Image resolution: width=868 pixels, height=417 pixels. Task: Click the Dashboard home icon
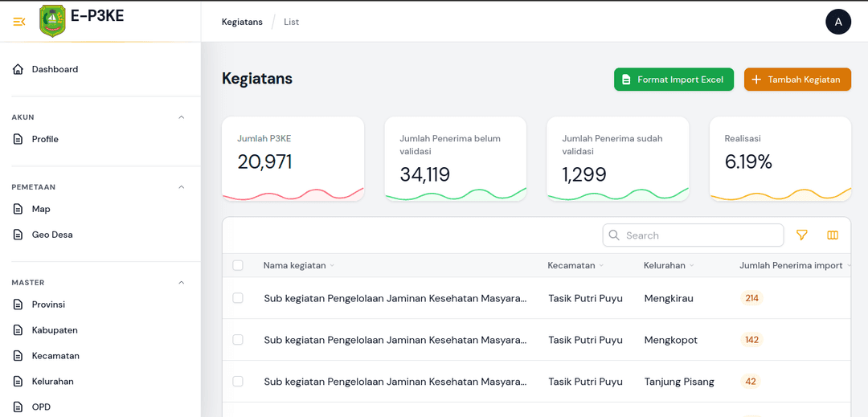18,70
